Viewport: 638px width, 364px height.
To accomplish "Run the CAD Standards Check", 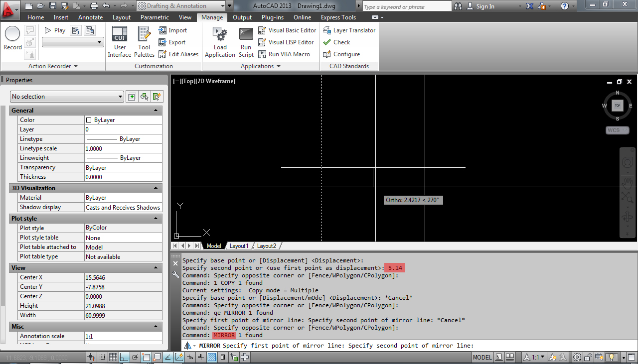I will pyautogui.click(x=336, y=42).
